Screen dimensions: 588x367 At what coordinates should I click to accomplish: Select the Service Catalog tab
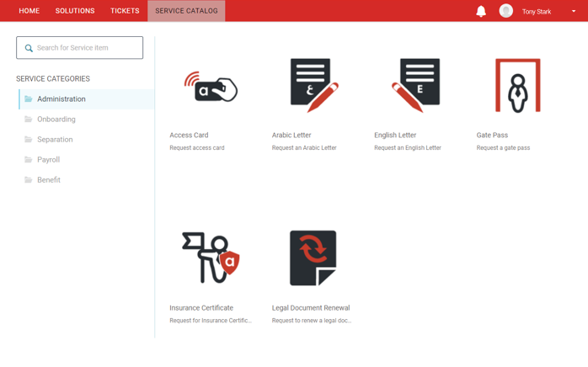click(x=186, y=11)
